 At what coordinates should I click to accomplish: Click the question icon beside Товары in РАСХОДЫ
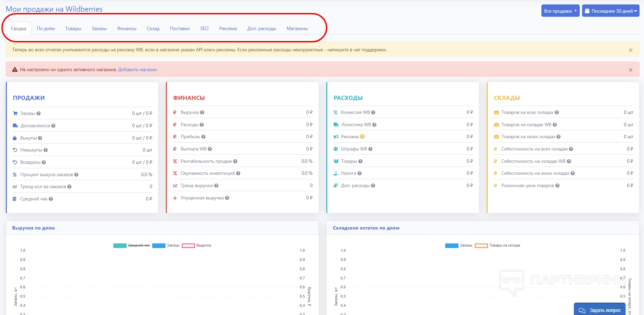click(x=360, y=161)
